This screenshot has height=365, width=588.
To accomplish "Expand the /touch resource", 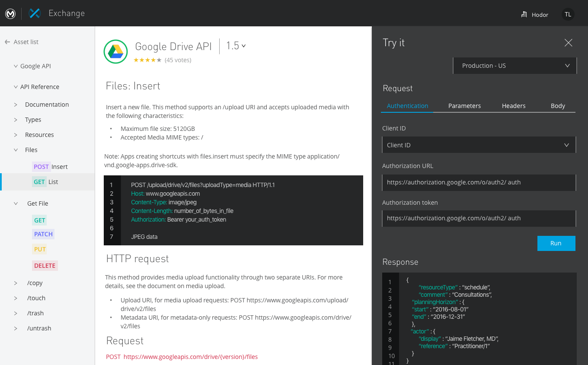I will click(x=16, y=298).
